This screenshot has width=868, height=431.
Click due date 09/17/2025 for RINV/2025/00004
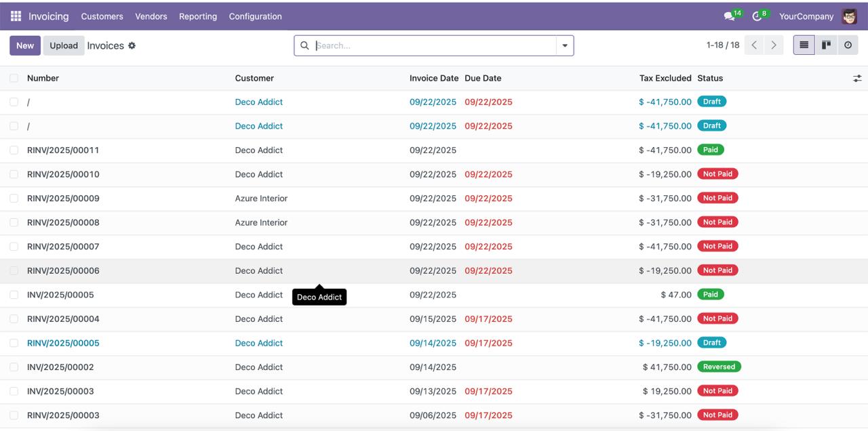(488, 319)
